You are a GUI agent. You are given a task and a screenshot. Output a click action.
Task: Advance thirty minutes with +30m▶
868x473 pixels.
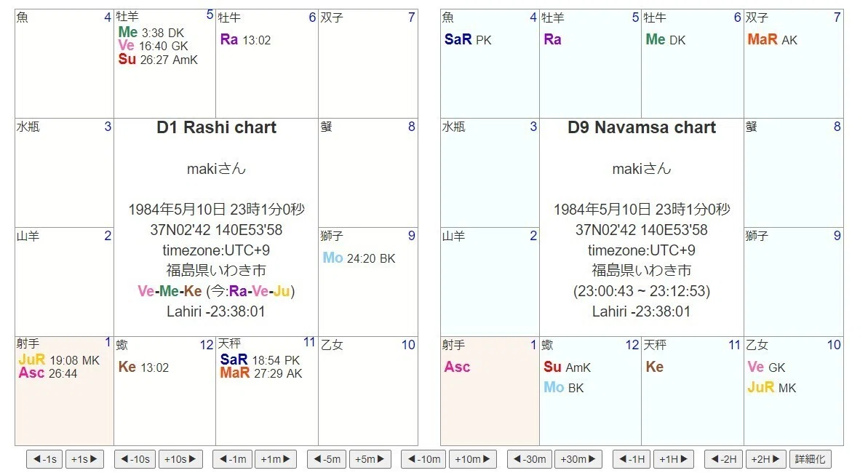pyautogui.click(x=578, y=459)
